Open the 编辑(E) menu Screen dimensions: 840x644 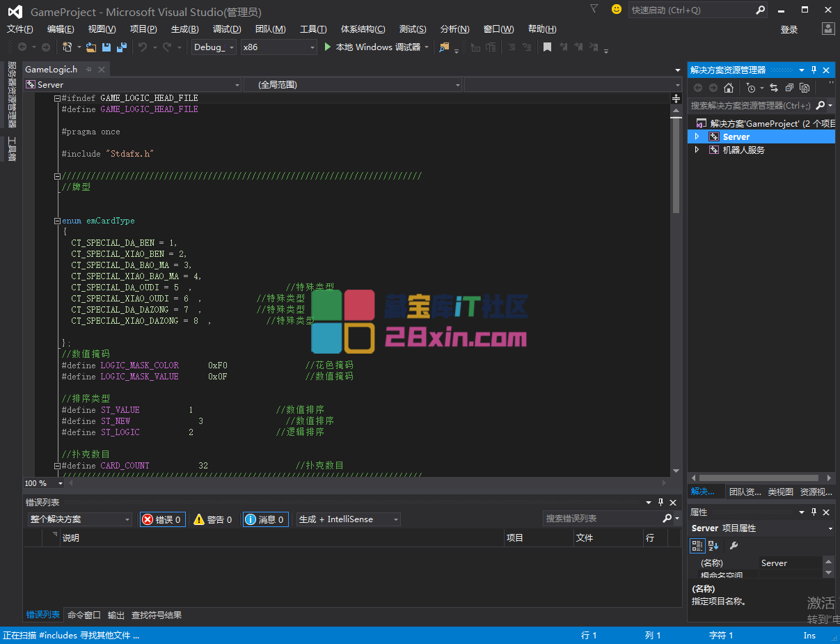pyautogui.click(x=61, y=29)
